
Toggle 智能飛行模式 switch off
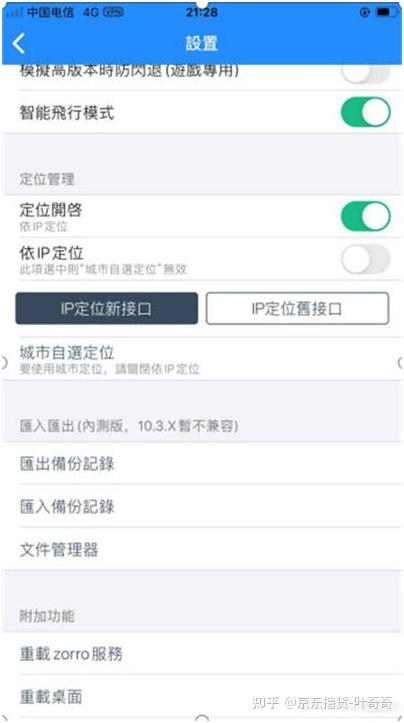click(366, 112)
